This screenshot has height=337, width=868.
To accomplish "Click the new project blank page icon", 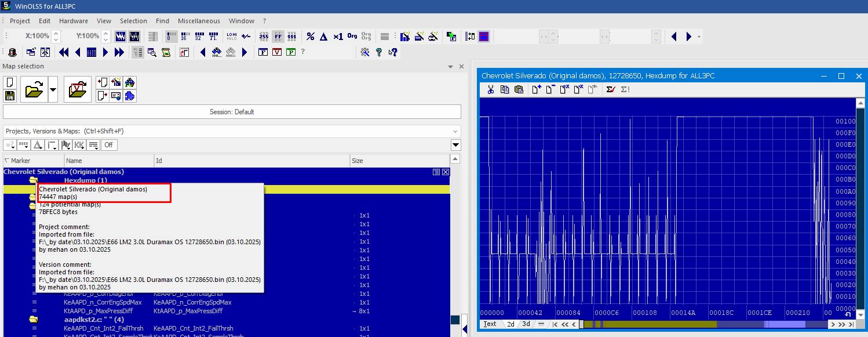I will (x=9, y=83).
